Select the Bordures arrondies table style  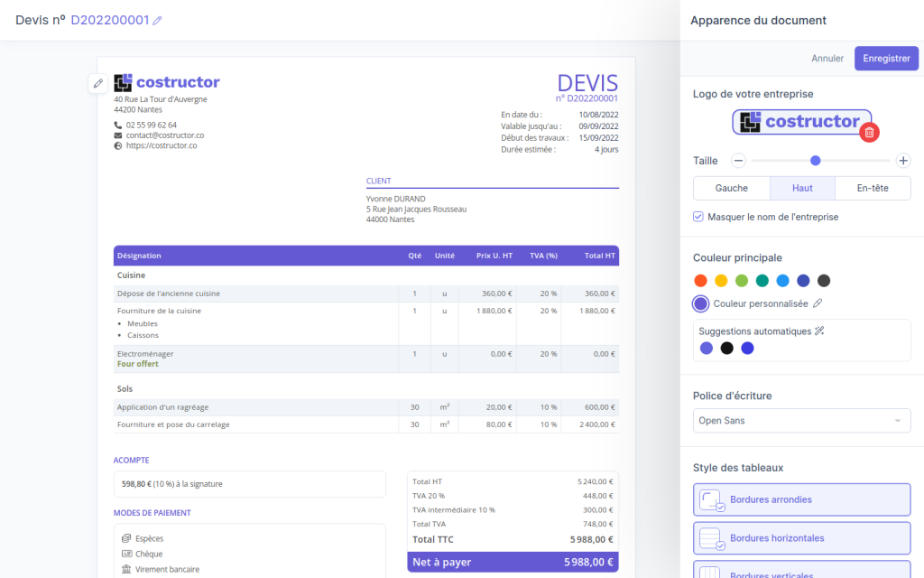point(801,499)
